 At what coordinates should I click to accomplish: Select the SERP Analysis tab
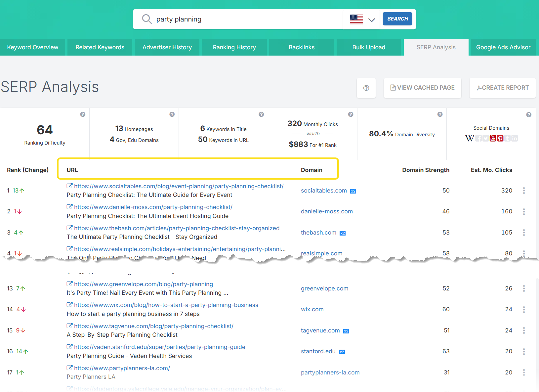436,47
